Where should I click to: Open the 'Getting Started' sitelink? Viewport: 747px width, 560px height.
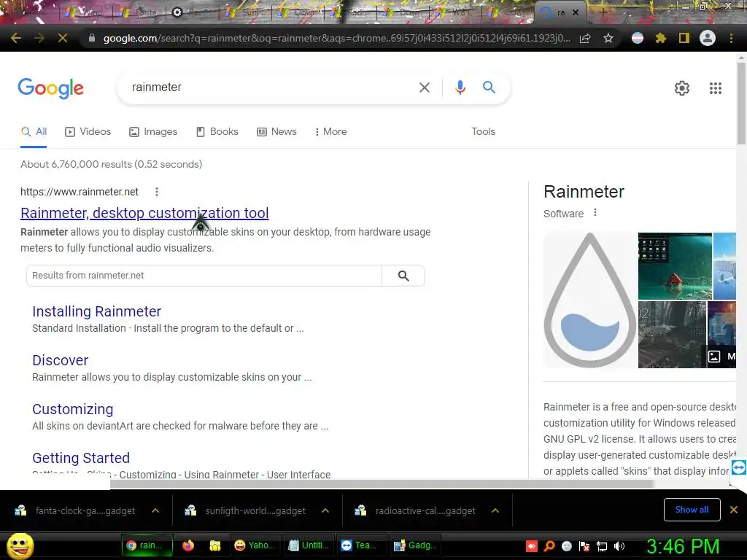[x=81, y=458]
